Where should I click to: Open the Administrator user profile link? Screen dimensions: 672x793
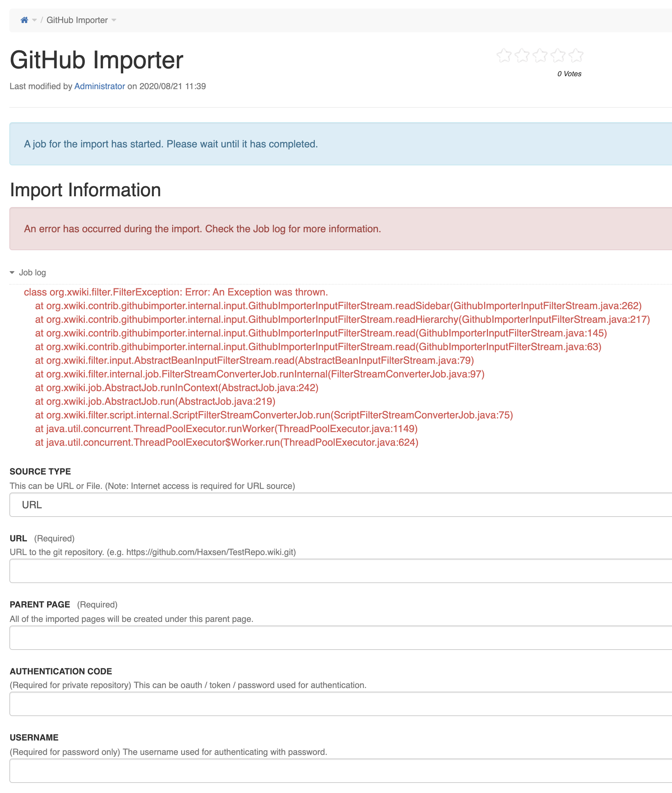[x=100, y=86]
